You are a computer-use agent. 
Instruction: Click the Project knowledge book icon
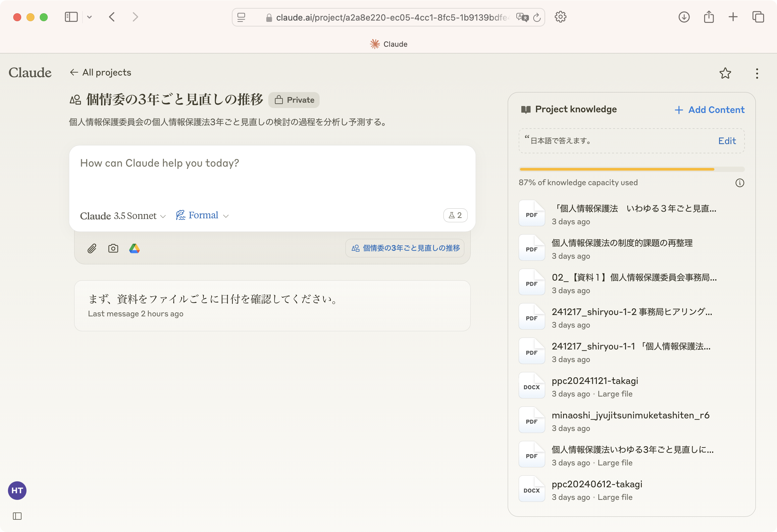526,110
